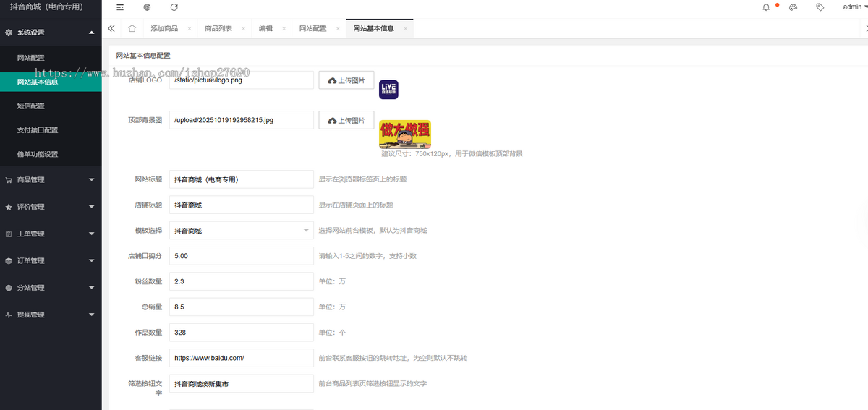Viewport: 868px width, 410px height.
Task: Click the store logo path field
Action: pos(242,80)
